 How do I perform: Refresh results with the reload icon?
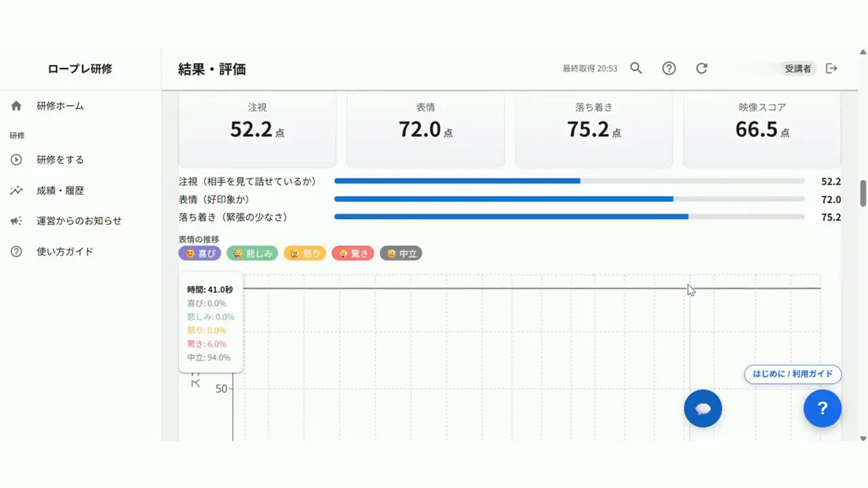pyautogui.click(x=702, y=68)
